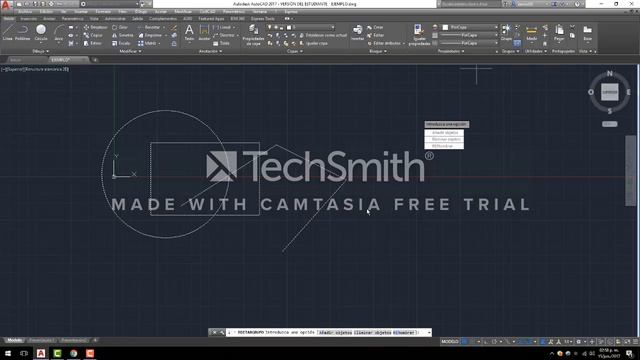The height and width of the screenshot is (360, 640).
Task: Open the Modificar menu
Action: click(183, 12)
